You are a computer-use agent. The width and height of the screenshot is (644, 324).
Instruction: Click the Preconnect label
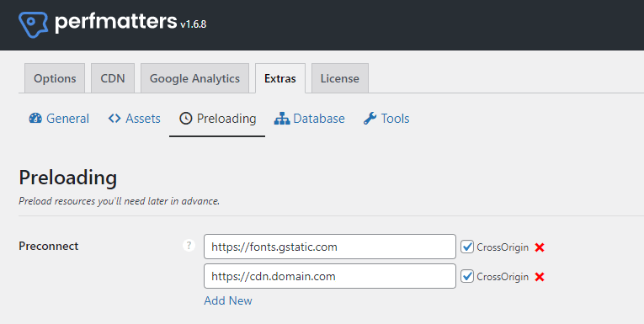pyautogui.click(x=49, y=246)
